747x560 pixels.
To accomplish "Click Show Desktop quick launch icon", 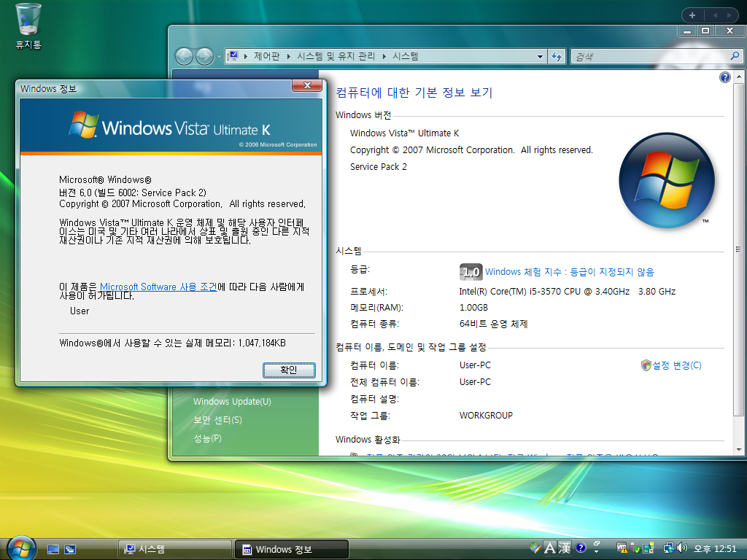I will click(x=53, y=550).
